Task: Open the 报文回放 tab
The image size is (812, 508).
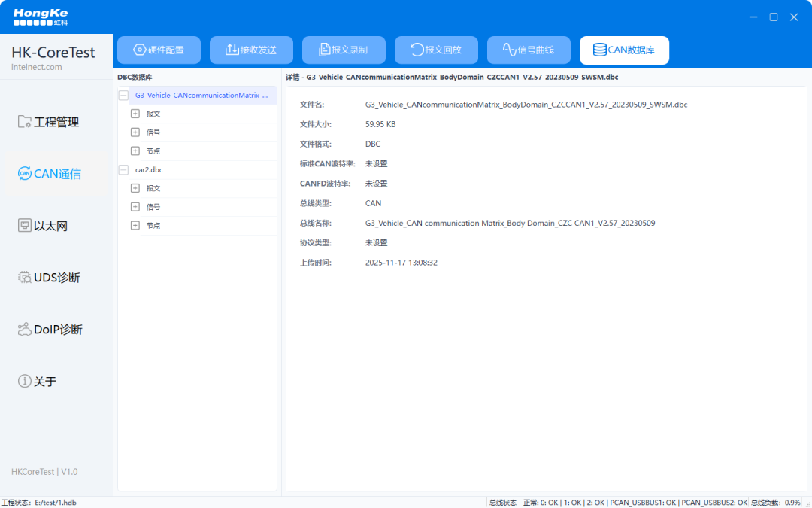Action: pos(436,50)
